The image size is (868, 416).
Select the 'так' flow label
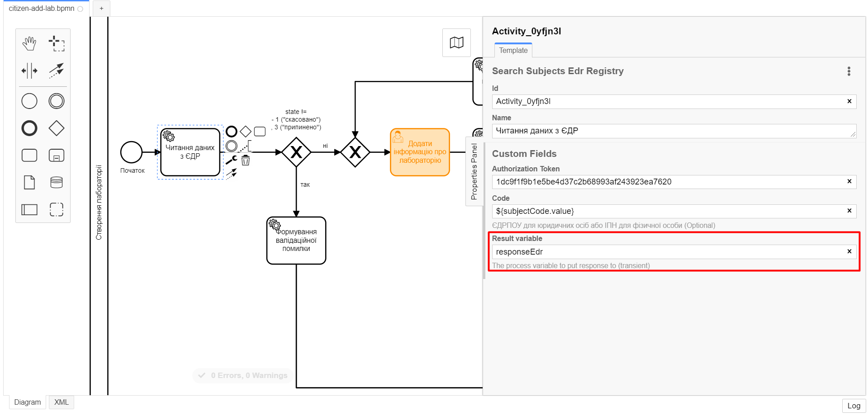pos(305,184)
